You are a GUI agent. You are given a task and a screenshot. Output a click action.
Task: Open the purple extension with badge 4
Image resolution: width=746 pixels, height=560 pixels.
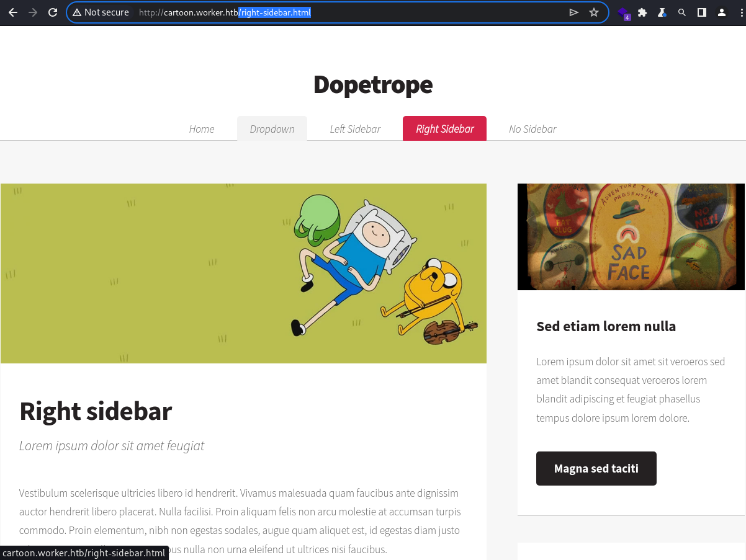(623, 13)
